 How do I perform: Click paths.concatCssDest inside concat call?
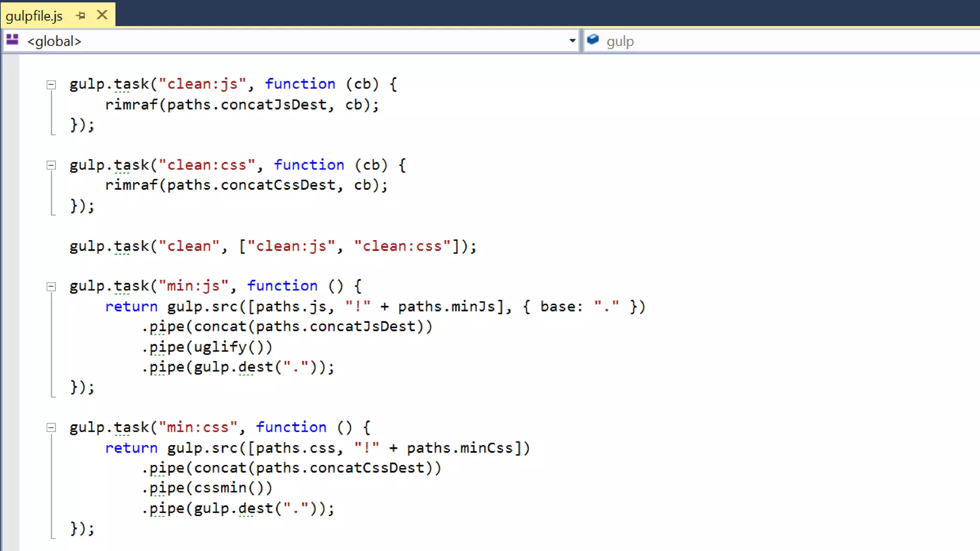(x=340, y=468)
